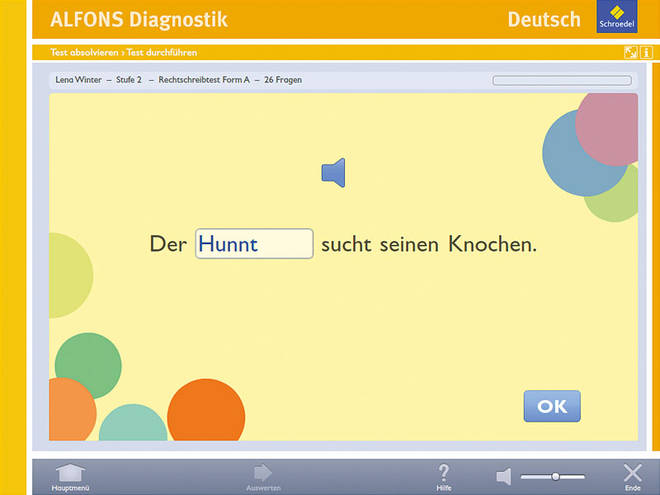
Task: Click the ALFONS Diagnostik title
Action: (x=139, y=19)
